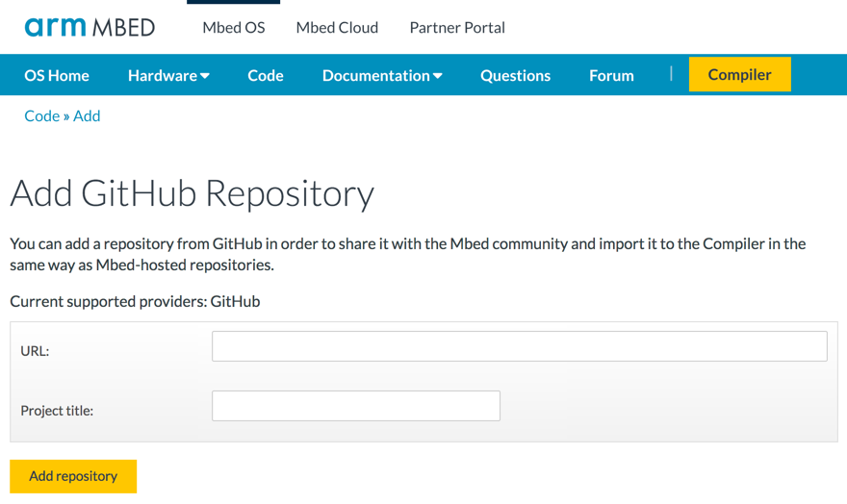Image resolution: width=847 pixels, height=504 pixels.
Task: Select Code in the navigation bar
Action: click(x=266, y=75)
